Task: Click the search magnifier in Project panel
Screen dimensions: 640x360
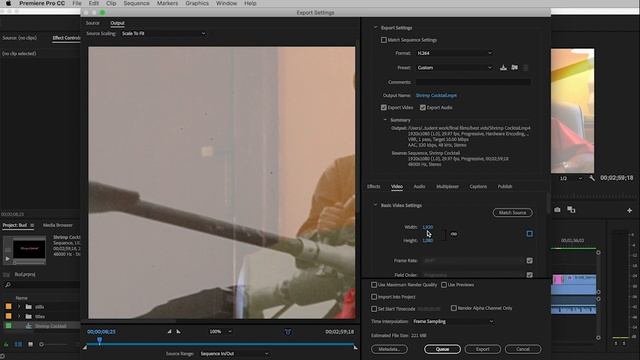Action: click(x=8, y=285)
